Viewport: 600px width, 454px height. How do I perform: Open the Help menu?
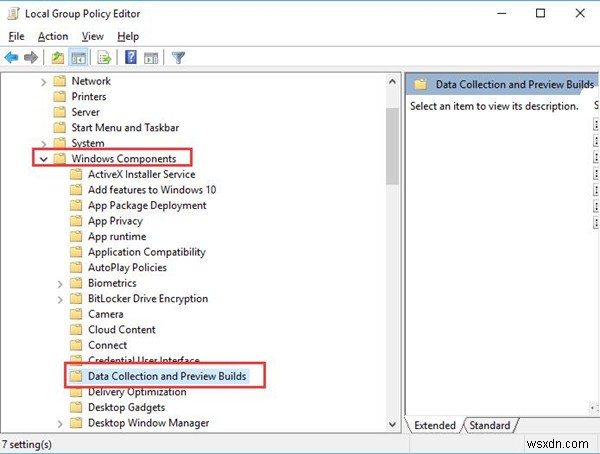128,36
